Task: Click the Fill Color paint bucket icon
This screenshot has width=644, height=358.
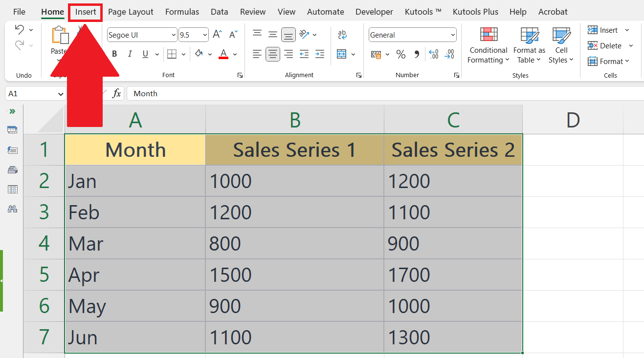Action: pyautogui.click(x=199, y=54)
